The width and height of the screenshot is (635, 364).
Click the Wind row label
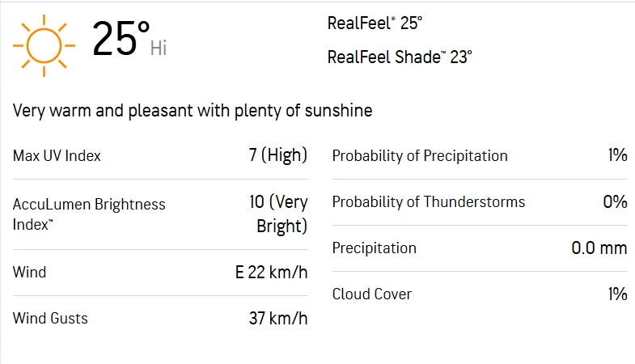29,273
